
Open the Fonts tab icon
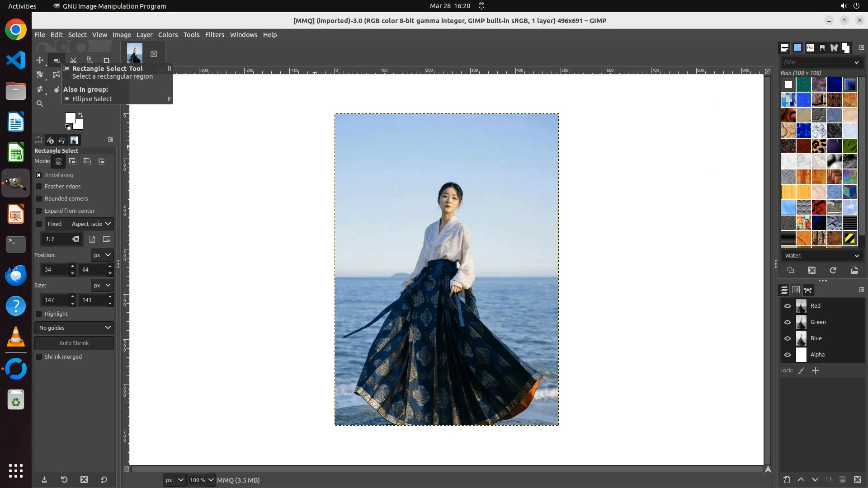(810, 47)
